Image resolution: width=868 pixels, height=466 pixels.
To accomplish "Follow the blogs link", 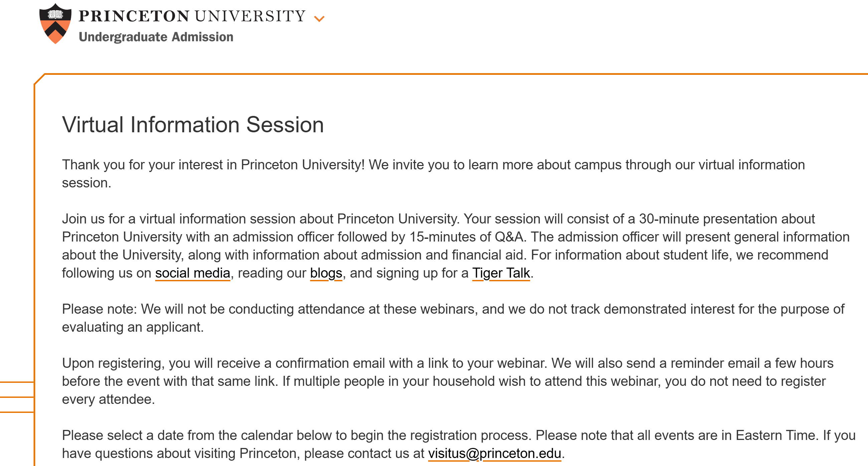I will [326, 273].
